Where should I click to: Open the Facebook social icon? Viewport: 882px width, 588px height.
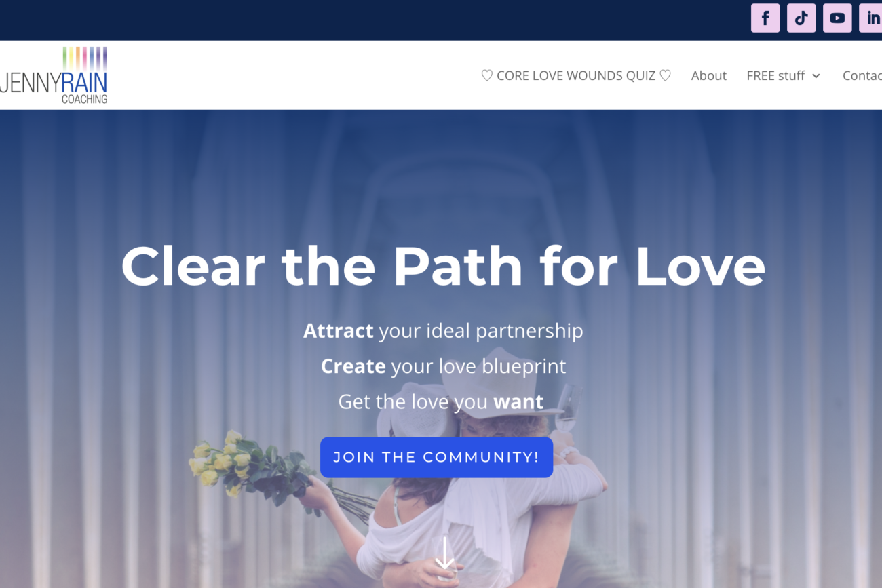[765, 18]
